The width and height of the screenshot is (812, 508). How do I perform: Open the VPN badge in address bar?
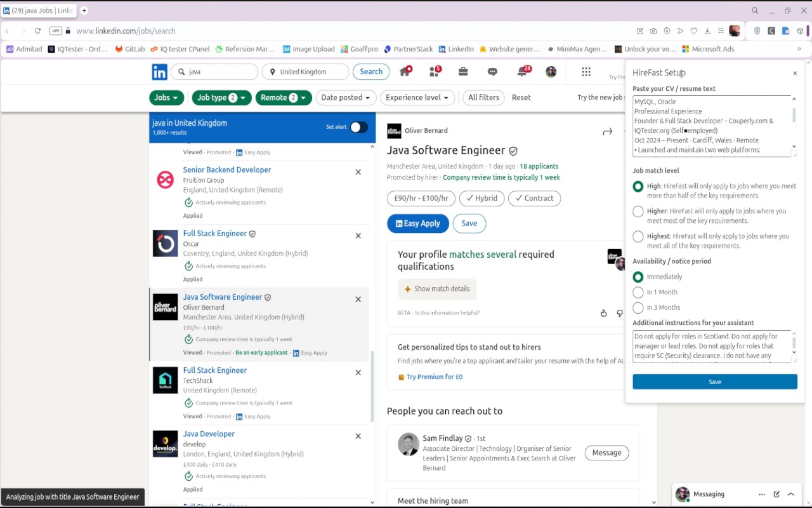(x=56, y=30)
